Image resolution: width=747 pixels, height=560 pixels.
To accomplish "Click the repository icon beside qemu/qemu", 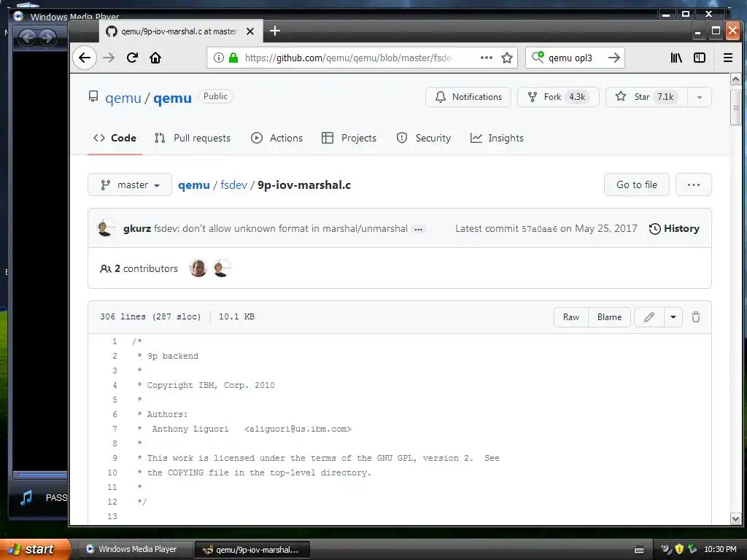I will click(x=93, y=97).
